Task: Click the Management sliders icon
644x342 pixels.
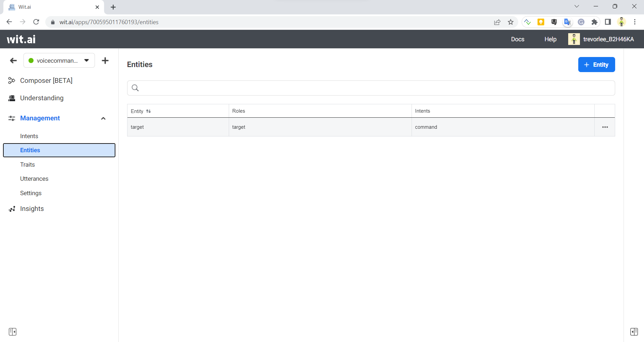Action: click(x=11, y=118)
